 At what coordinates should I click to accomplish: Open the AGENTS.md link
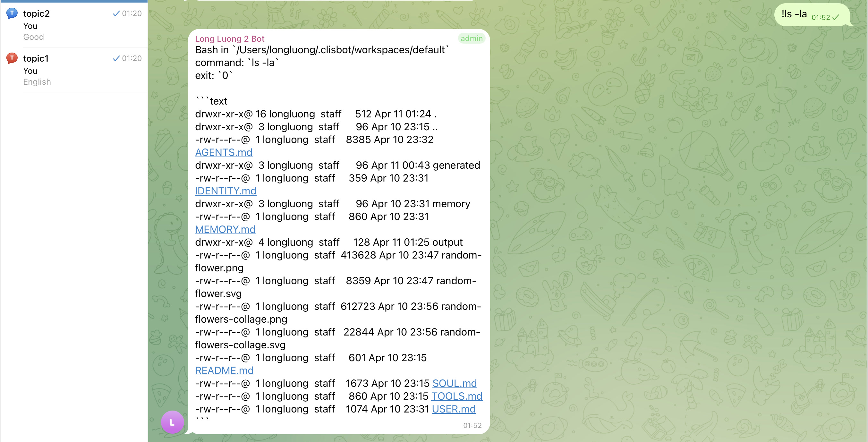click(223, 152)
